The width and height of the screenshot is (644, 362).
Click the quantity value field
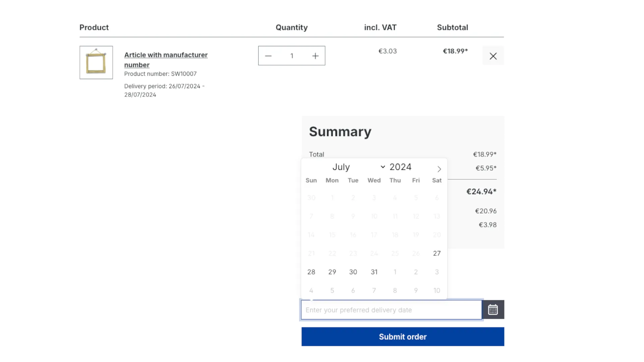click(x=291, y=56)
